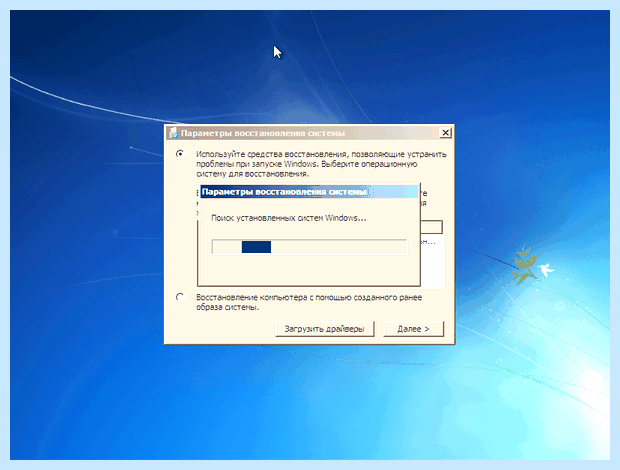
Task: Click the system recovery title bar icon
Action: coord(173,133)
